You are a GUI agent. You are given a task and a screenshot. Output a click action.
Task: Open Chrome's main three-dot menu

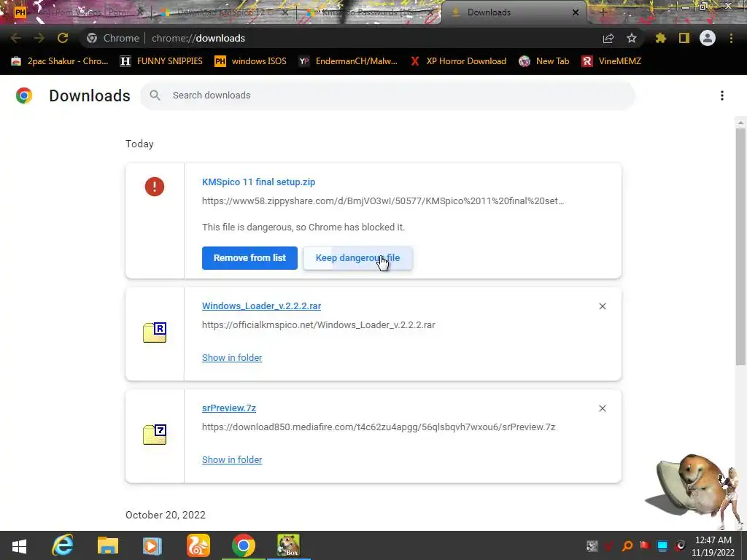pyautogui.click(x=731, y=38)
